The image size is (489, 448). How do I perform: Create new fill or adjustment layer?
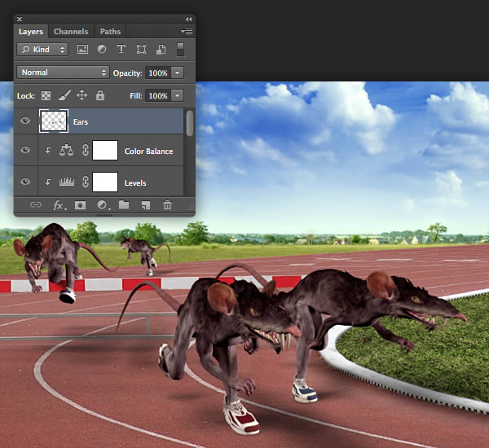(x=103, y=205)
